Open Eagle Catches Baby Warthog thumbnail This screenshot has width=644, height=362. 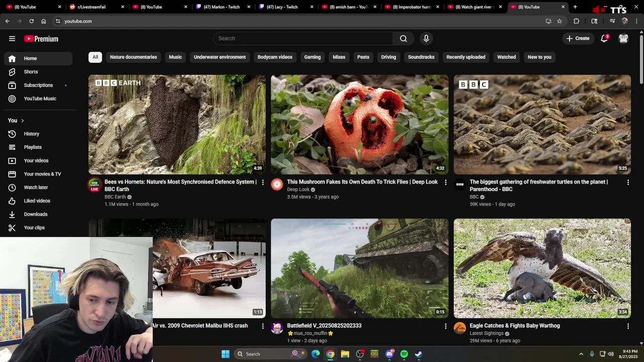[542, 268]
